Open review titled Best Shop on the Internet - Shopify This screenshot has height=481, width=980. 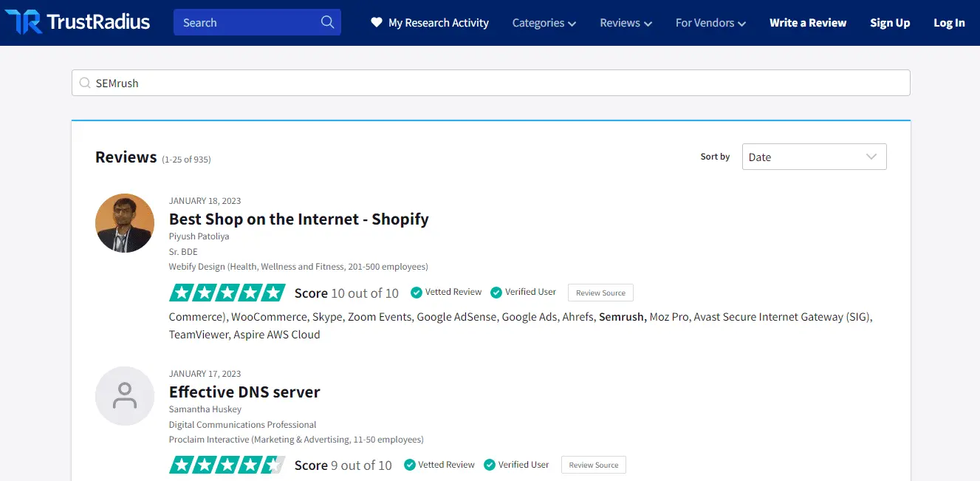point(298,219)
